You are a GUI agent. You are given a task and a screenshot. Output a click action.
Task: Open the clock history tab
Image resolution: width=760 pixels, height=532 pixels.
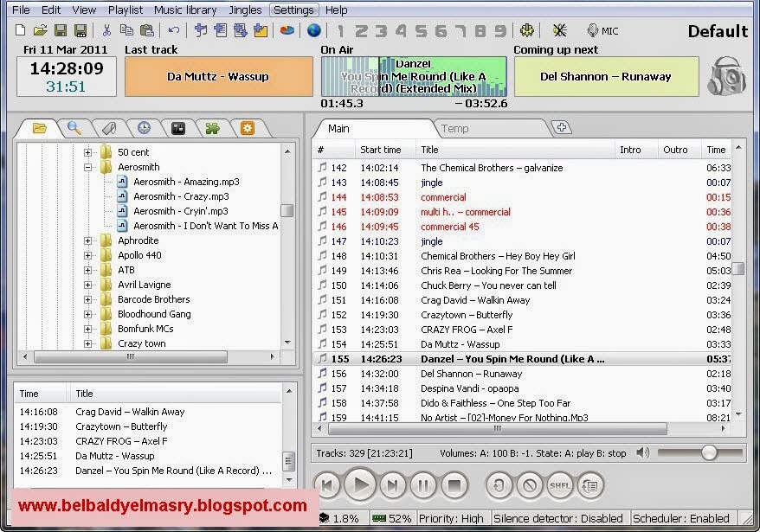click(144, 128)
